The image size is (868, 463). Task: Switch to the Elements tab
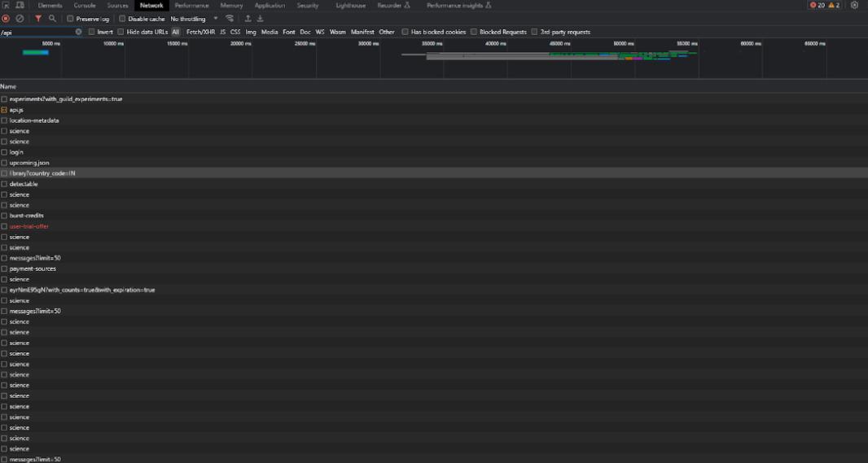[x=50, y=6]
